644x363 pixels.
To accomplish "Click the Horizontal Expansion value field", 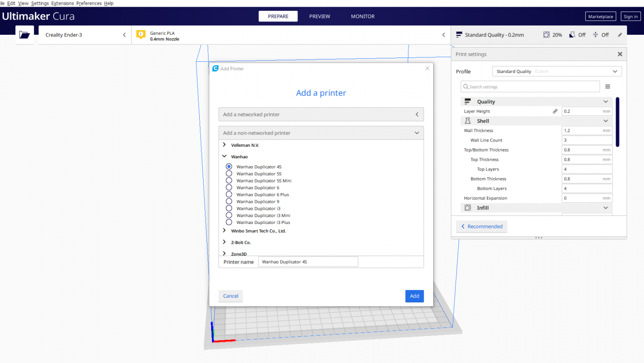I will [x=587, y=198].
